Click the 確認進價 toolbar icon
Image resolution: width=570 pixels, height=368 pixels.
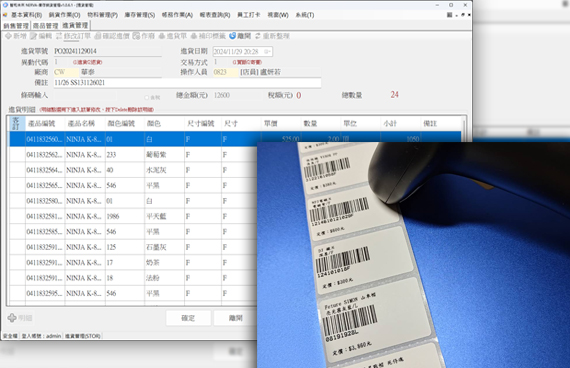coord(97,36)
